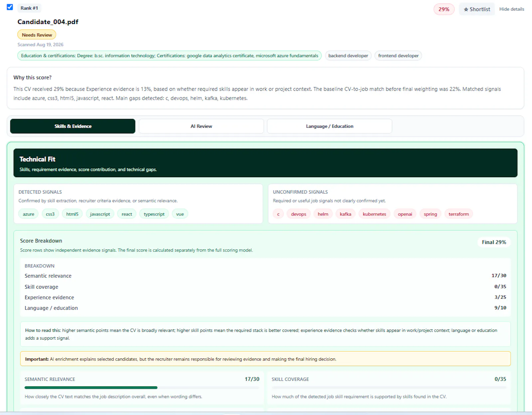Click the UNCONFIRMED SIGNALS heading
This screenshot has width=532, height=415.
click(x=300, y=192)
